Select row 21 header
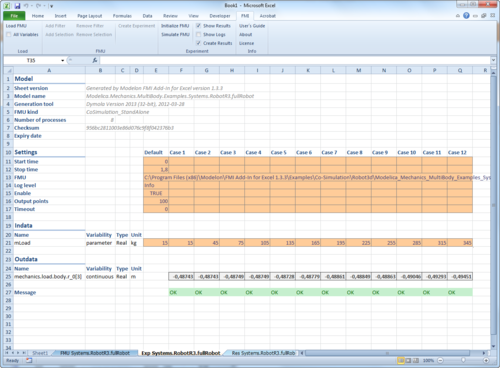The height and width of the screenshot is (368, 500). coord(8,243)
